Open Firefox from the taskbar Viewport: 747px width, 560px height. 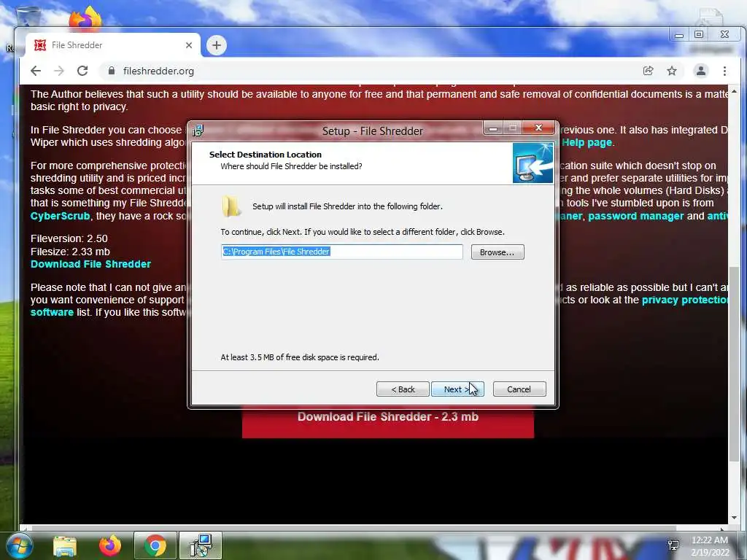tap(110, 545)
